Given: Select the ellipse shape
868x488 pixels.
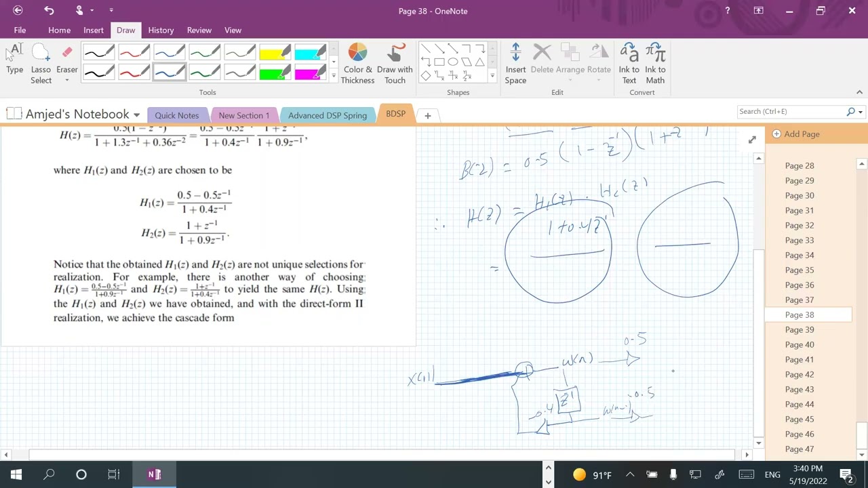Looking at the screenshot, I should click(453, 62).
